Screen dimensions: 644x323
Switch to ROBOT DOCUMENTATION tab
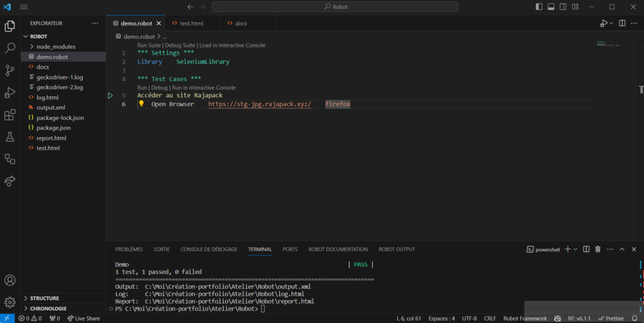338,249
